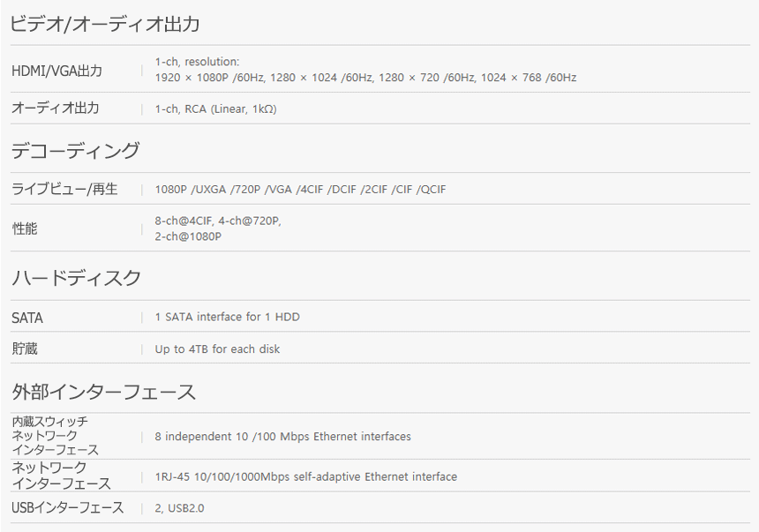Click the HDMI/VGA出力 row label

pos(56,71)
